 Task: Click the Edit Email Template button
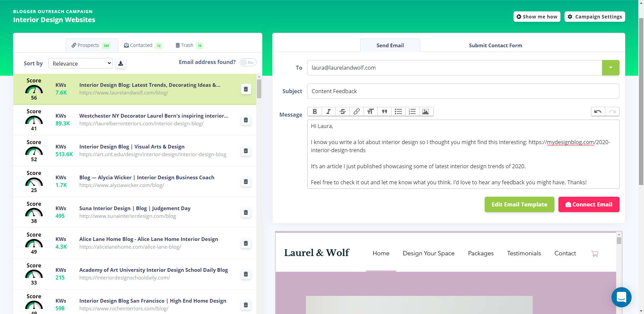point(519,204)
